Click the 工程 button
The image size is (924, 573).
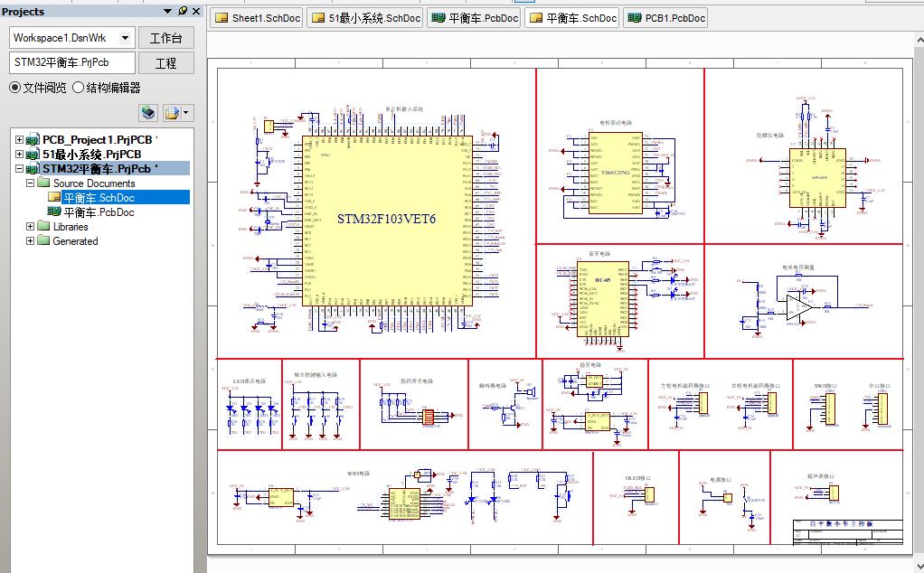pyautogui.click(x=165, y=63)
